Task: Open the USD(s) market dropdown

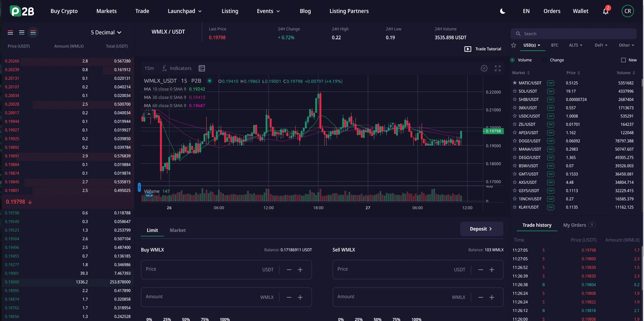Action: coord(532,45)
